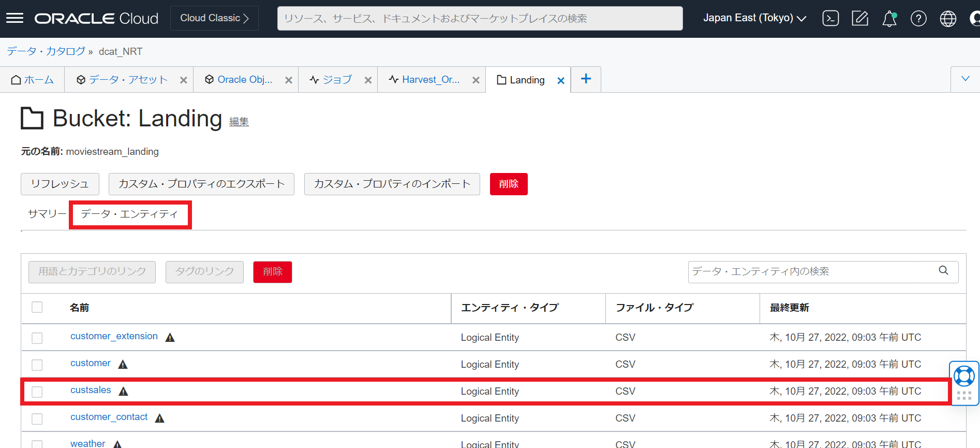Tick the customer_extension row checkbox

click(37, 338)
